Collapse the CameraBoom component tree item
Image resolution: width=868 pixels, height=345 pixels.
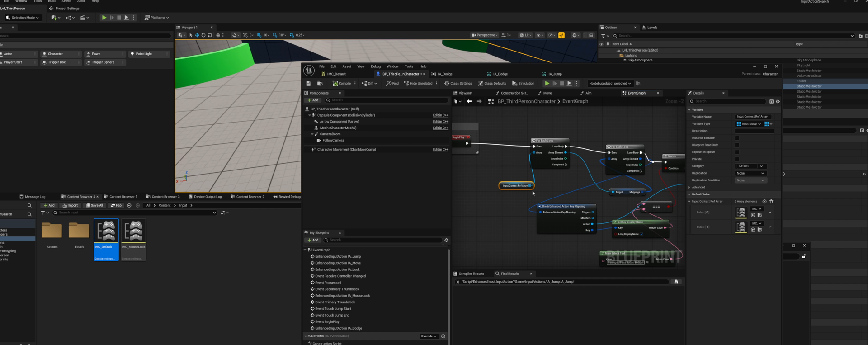pos(312,134)
